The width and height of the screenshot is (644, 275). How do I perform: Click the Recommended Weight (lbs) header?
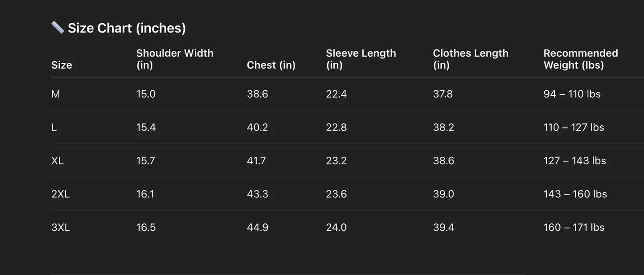(580, 59)
